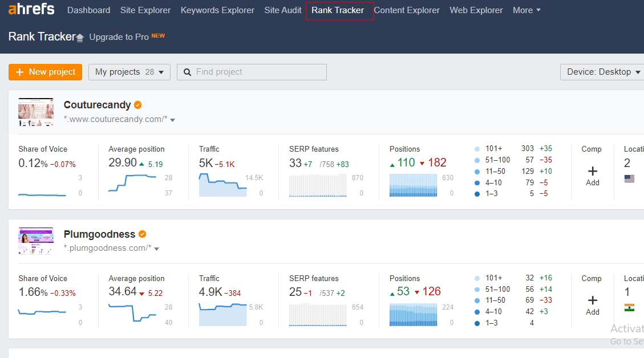Click the US flag in Couturecandy locations
The width and height of the screenshot is (644, 358).
click(x=629, y=178)
